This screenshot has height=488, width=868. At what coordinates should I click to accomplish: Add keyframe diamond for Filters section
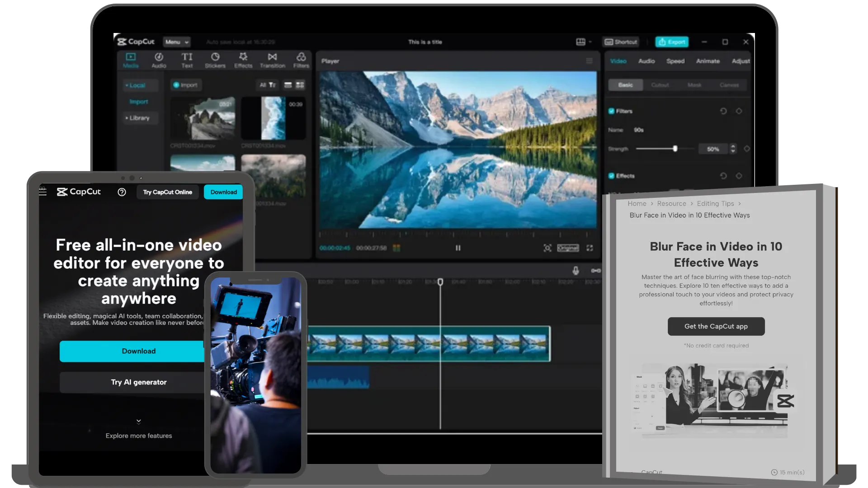pos(739,111)
